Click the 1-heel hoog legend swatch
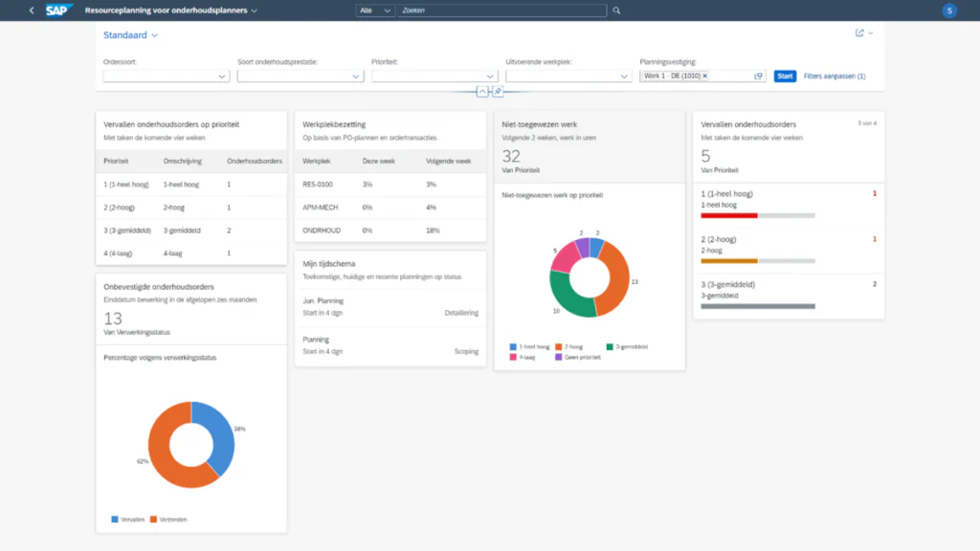Viewport: 980px width, 551px height. (513, 346)
